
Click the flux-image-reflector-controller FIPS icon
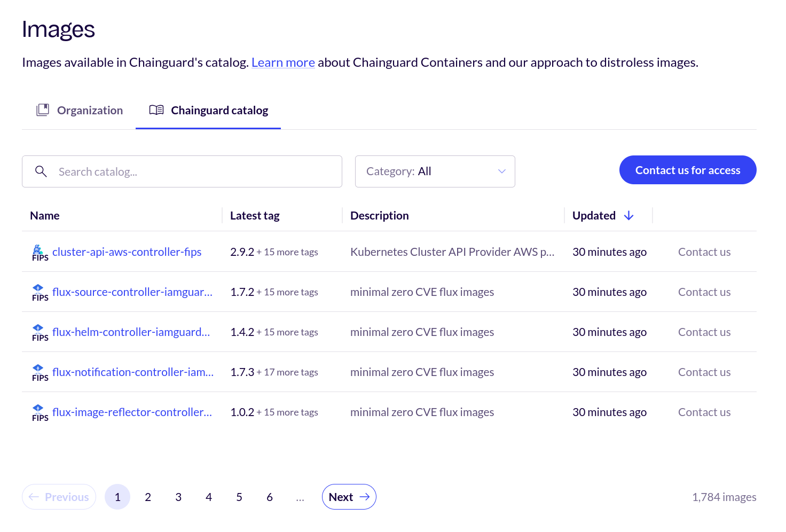[40, 412]
